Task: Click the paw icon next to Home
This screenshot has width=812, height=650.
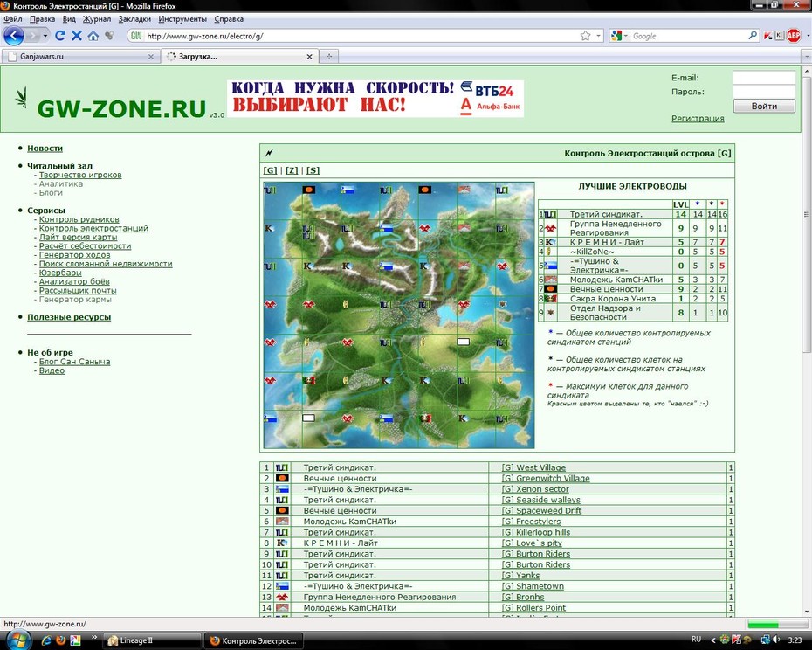Action: coord(109,36)
